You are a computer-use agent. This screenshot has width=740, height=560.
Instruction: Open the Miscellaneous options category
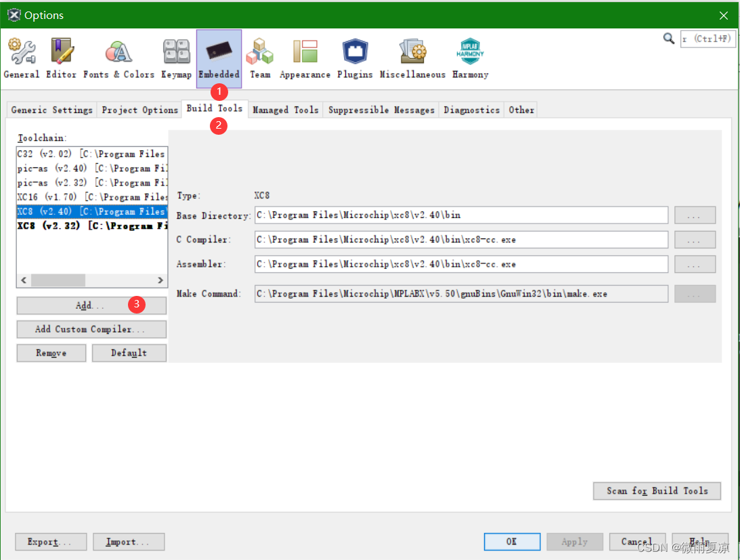pos(412,58)
